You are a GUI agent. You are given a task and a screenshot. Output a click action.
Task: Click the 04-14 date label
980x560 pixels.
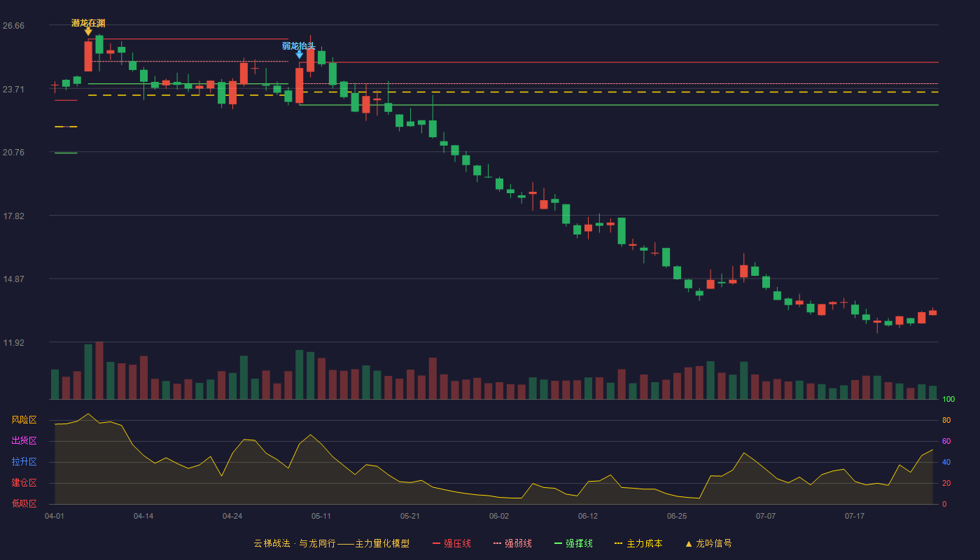point(143,516)
